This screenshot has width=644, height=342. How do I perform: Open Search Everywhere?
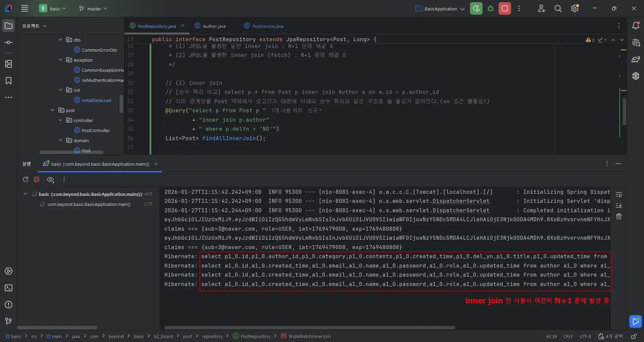pos(558,9)
